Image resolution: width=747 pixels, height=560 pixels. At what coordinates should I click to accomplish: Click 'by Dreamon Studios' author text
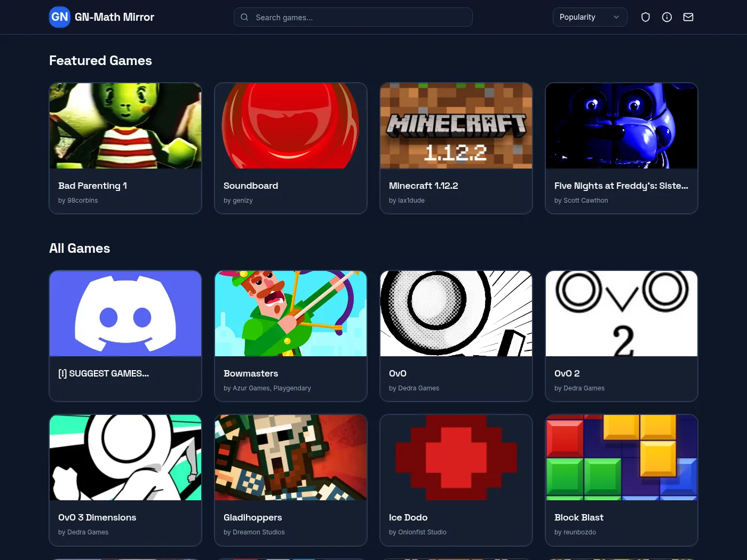pos(254,532)
